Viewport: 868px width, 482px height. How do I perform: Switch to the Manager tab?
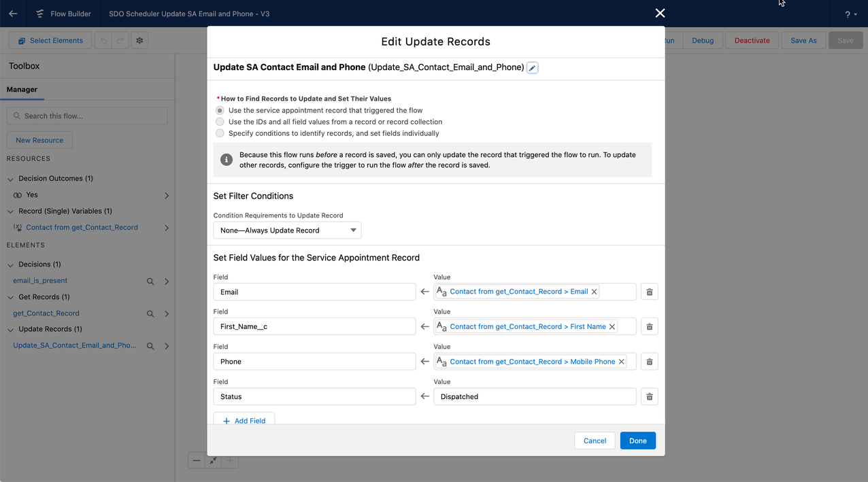click(22, 89)
